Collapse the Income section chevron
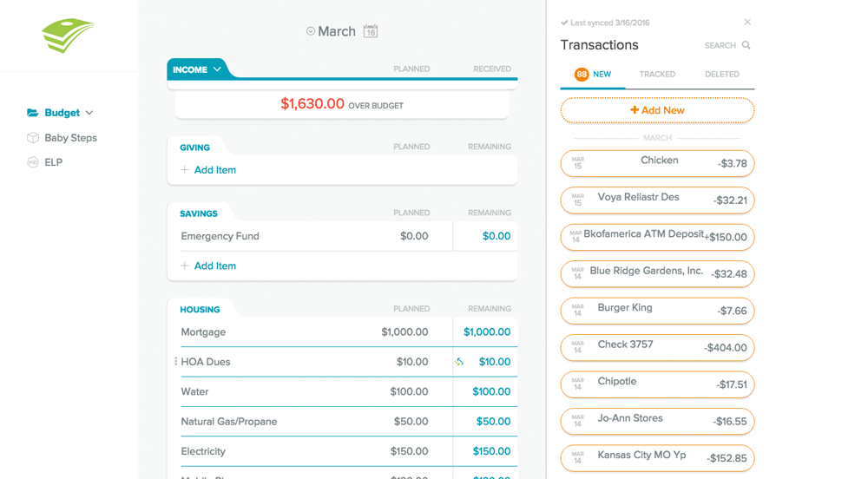 pyautogui.click(x=218, y=69)
